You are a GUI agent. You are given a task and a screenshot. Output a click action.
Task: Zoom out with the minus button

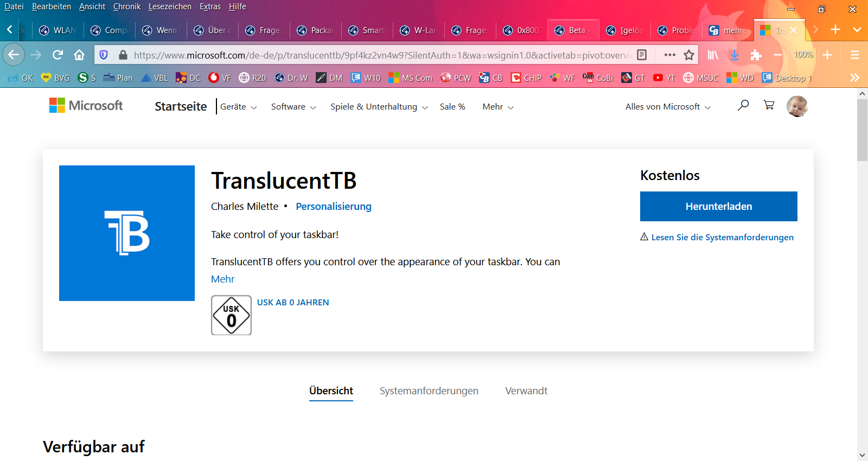pyautogui.click(x=777, y=55)
